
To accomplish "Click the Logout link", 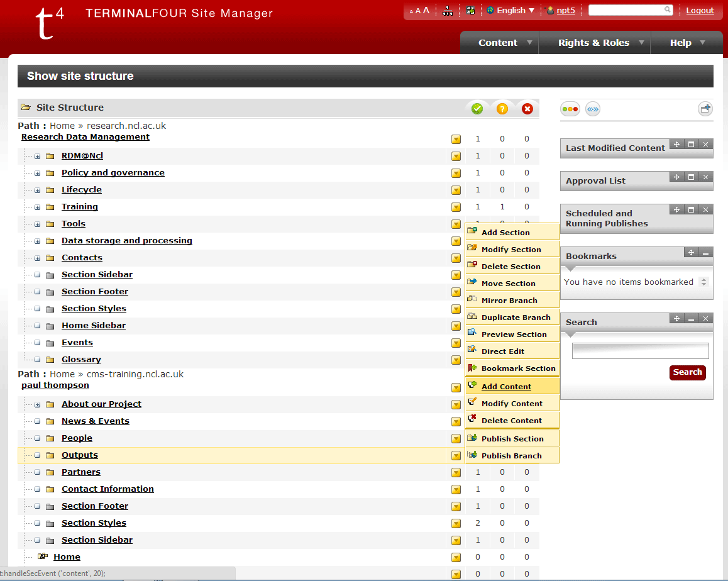I will click(700, 11).
